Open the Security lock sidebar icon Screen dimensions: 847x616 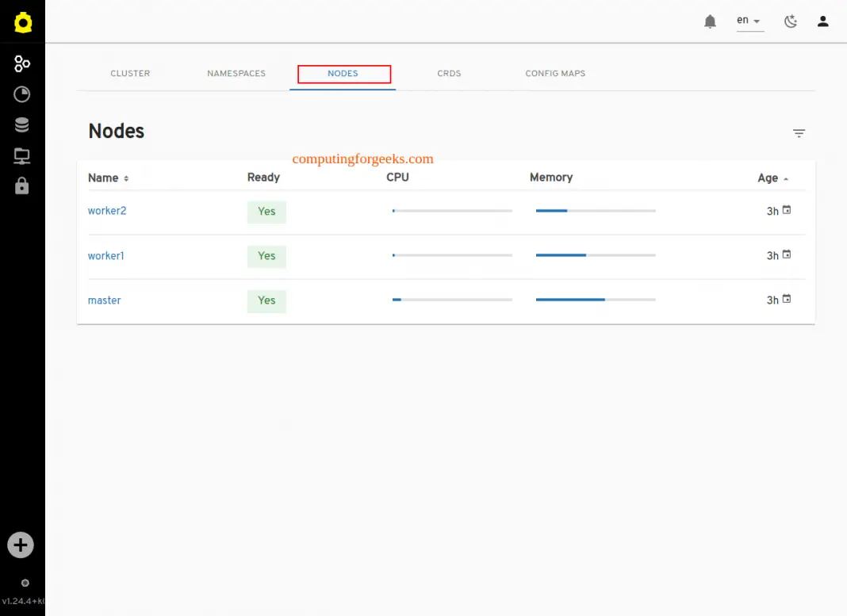22,186
